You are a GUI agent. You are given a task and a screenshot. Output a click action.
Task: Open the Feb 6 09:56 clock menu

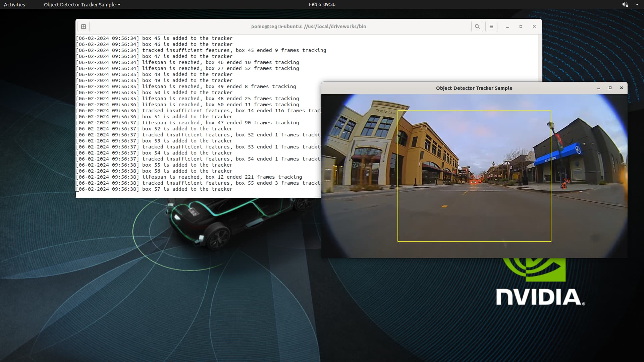(322, 4)
